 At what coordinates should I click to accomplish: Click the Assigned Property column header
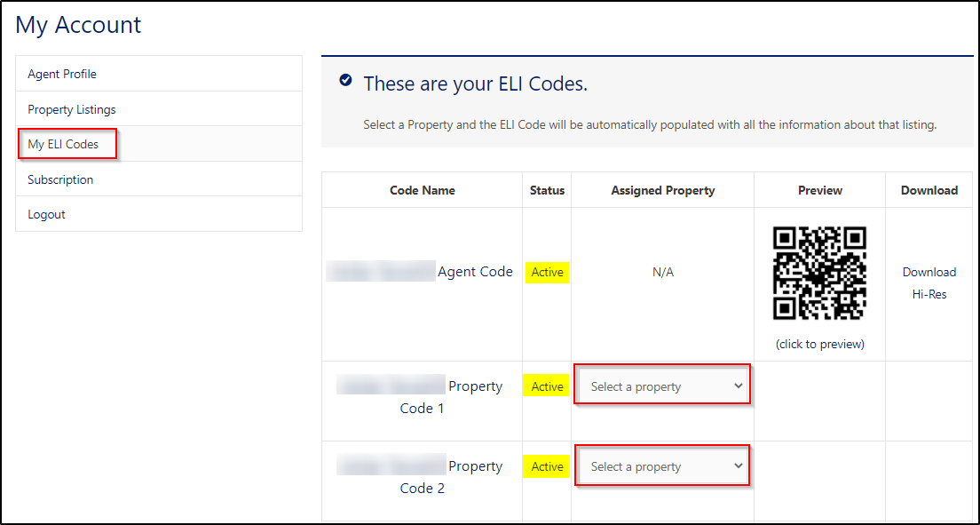[x=663, y=190]
